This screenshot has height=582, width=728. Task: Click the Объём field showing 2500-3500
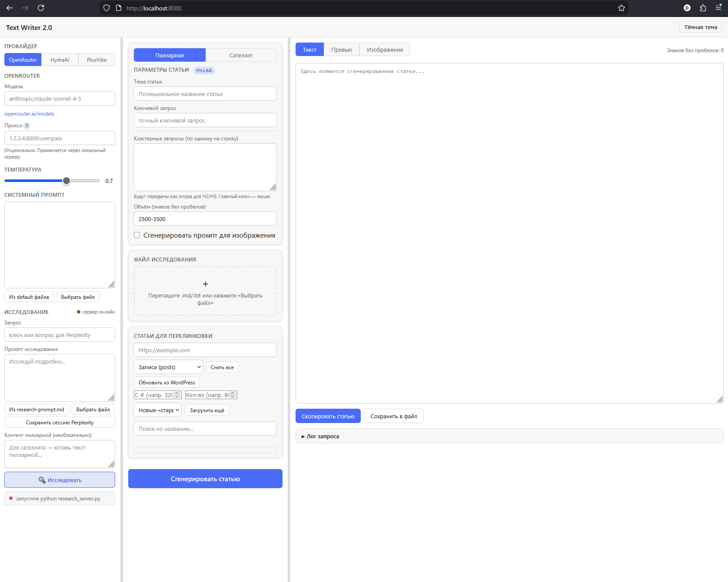[x=205, y=219]
